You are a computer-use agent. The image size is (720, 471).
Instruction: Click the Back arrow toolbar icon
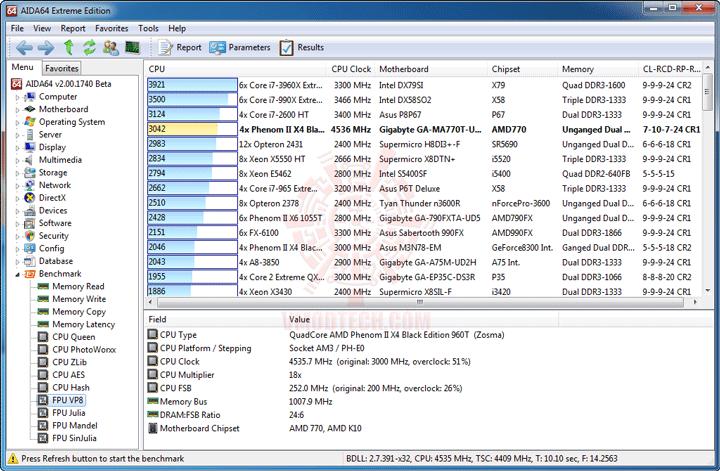click(x=24, y=47)
